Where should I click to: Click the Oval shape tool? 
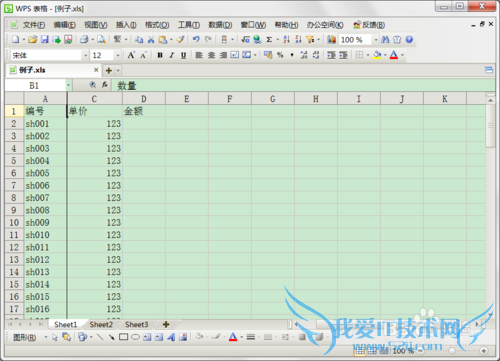135,337
